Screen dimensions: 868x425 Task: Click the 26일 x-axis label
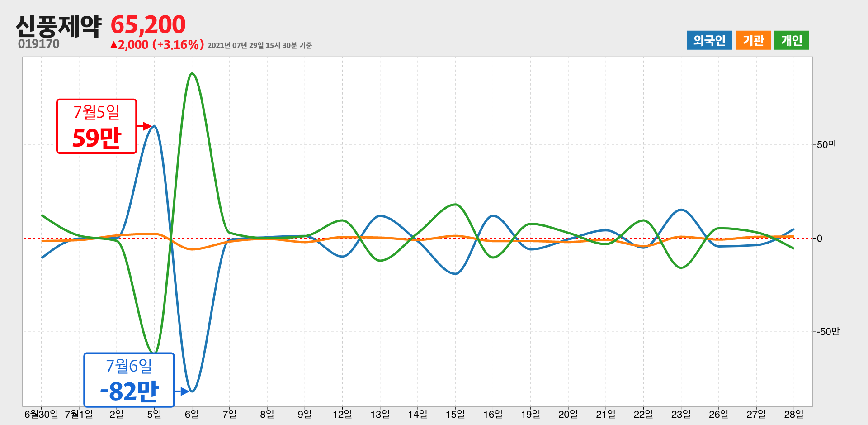(x=719, y=414)
